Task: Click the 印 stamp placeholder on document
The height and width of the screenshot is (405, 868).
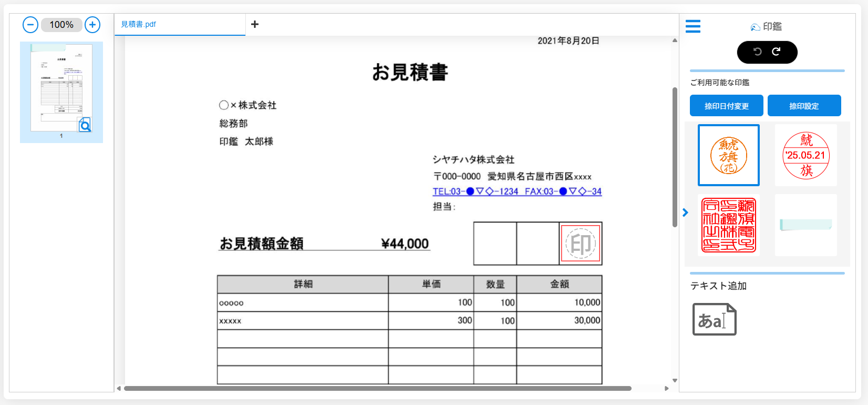Action: 581,244
